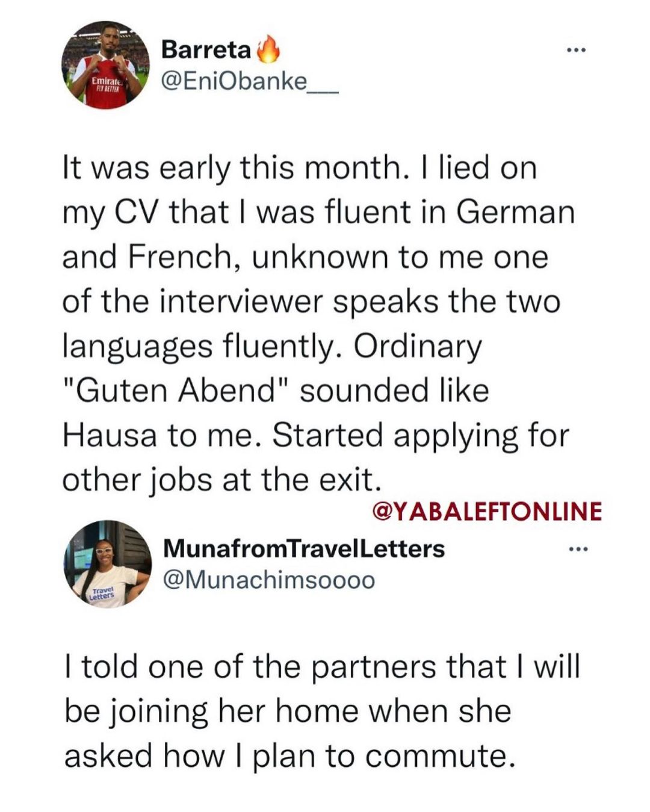Click the word "German" in Barreta's tweet

(x=515, y=212)
